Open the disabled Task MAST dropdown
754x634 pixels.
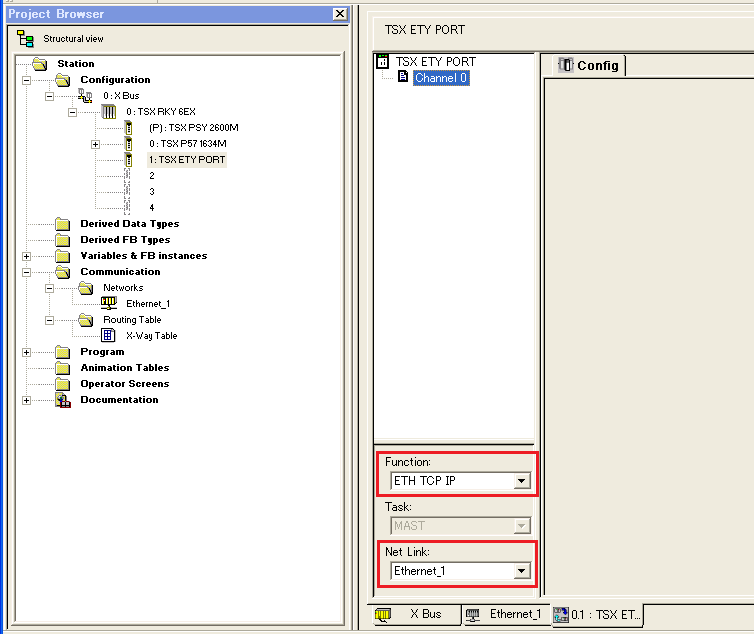tap(520, 526)
